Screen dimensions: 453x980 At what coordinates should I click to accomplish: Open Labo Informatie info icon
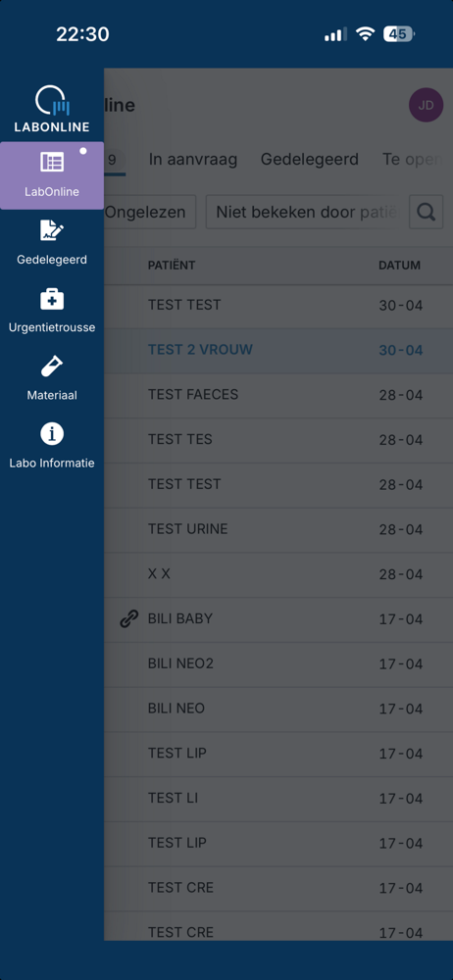[x=52, y=434]
